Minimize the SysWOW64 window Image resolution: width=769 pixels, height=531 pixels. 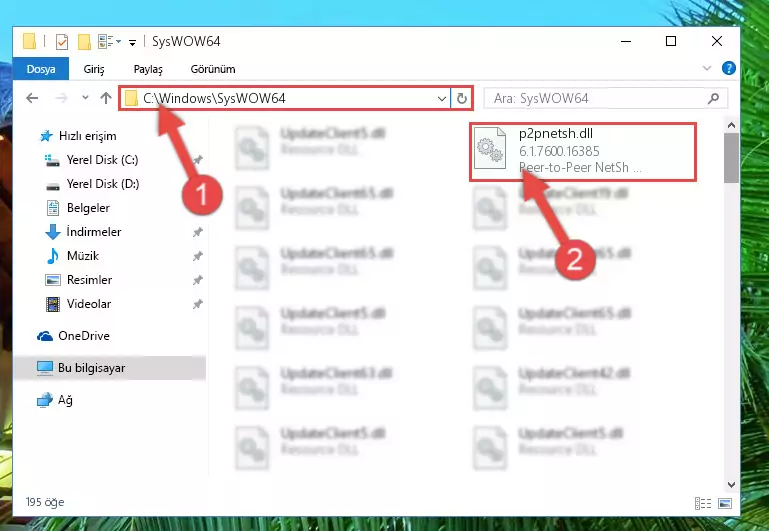626,41
